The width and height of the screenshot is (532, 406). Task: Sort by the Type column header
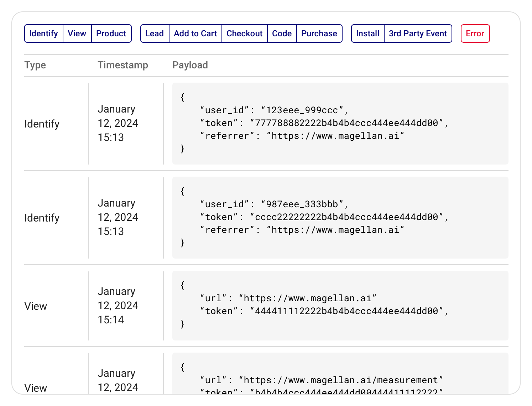coord(35,65)
